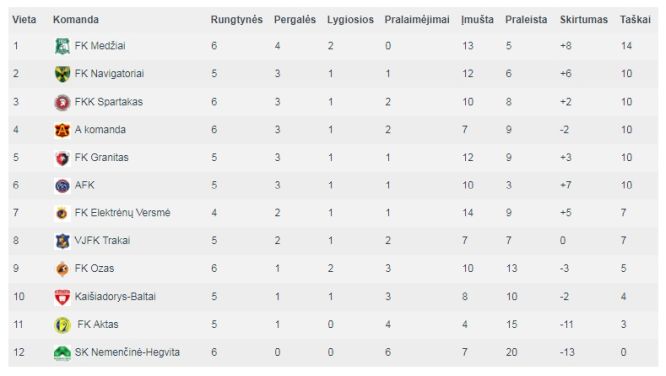Click the AFK blue circular logo
This screenshot has height=376, width=666.
[62, 186]
